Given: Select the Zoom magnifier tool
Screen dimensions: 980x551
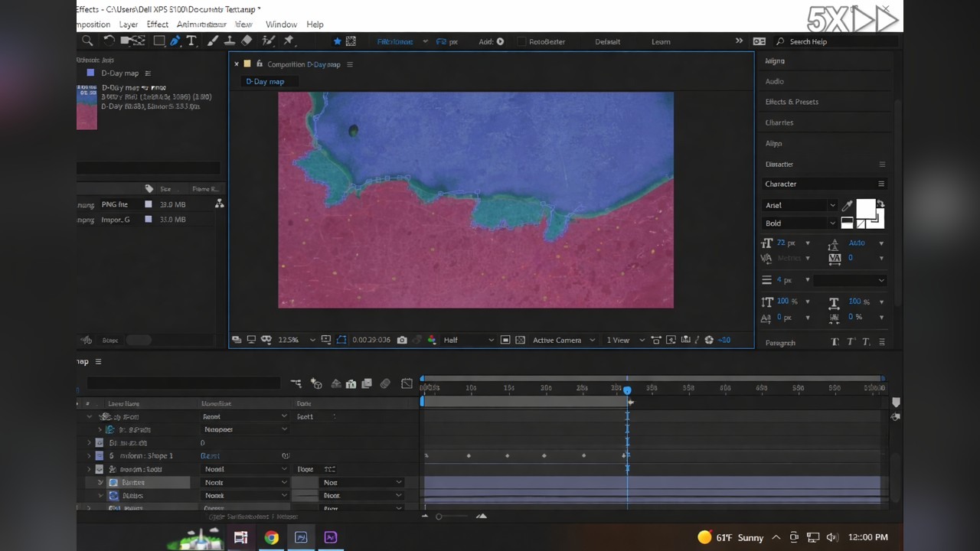Looking at the screenshot, I should click(x=87, y=41).
